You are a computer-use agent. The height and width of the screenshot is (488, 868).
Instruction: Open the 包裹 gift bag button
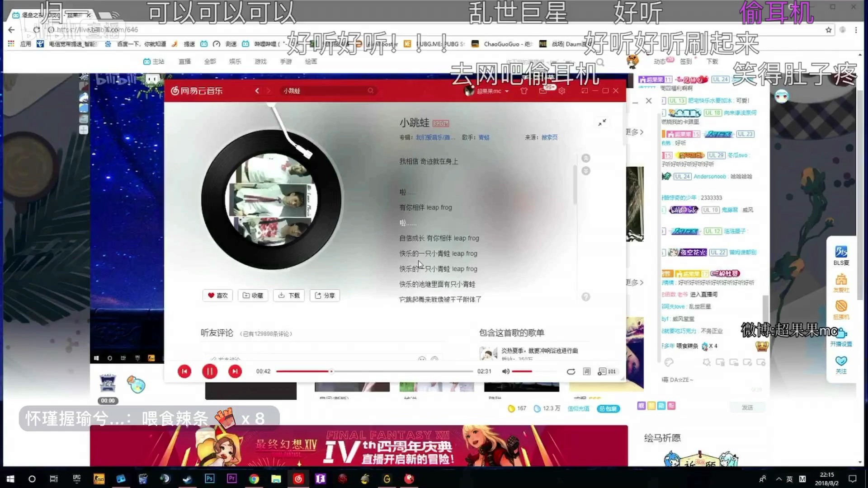[609, 408]
